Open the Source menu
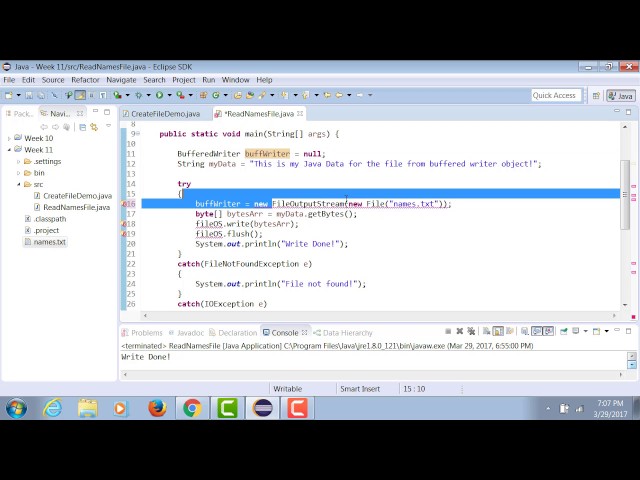This screenshot has height=480, width=640. click(53, 80)
